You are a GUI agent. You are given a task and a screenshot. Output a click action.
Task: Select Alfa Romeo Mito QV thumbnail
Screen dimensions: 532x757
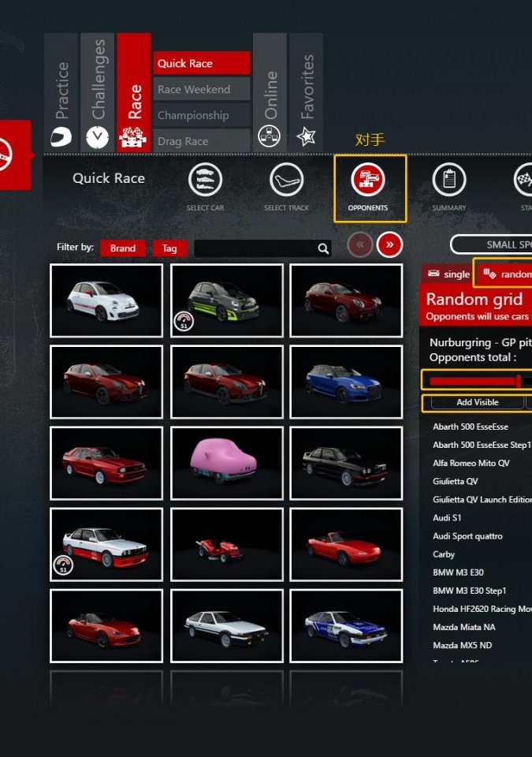coord(346,300)
